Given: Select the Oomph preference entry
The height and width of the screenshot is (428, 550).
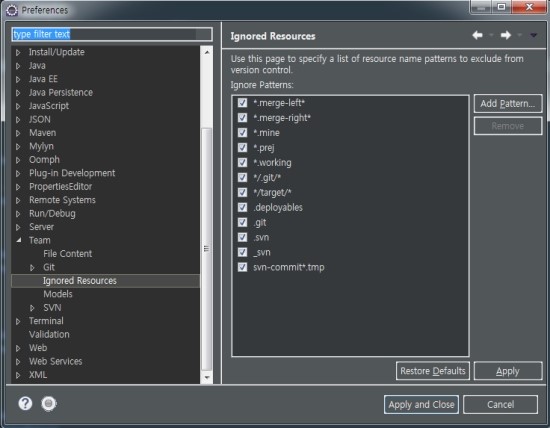Looking at the screenshot, I should pos(44,160).
